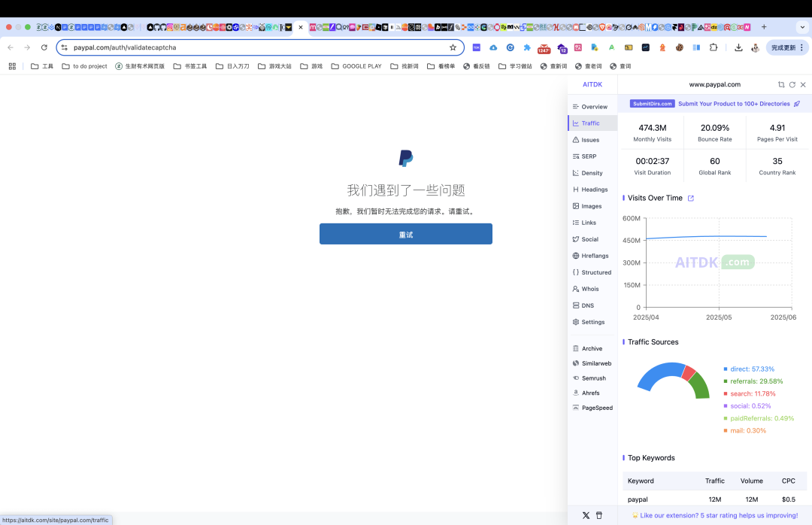The width and height of the screenshot is (812, 525).
Task: Open the browser profile avatar
Action: [756, 47]
